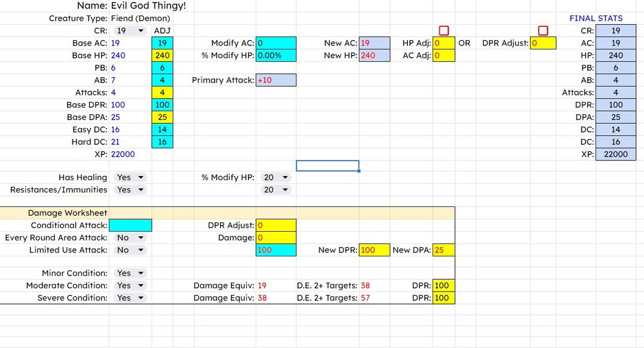Screen dimensions: 644x348
Task: Select the Final Stats CR cell
Action: (616, 31)
